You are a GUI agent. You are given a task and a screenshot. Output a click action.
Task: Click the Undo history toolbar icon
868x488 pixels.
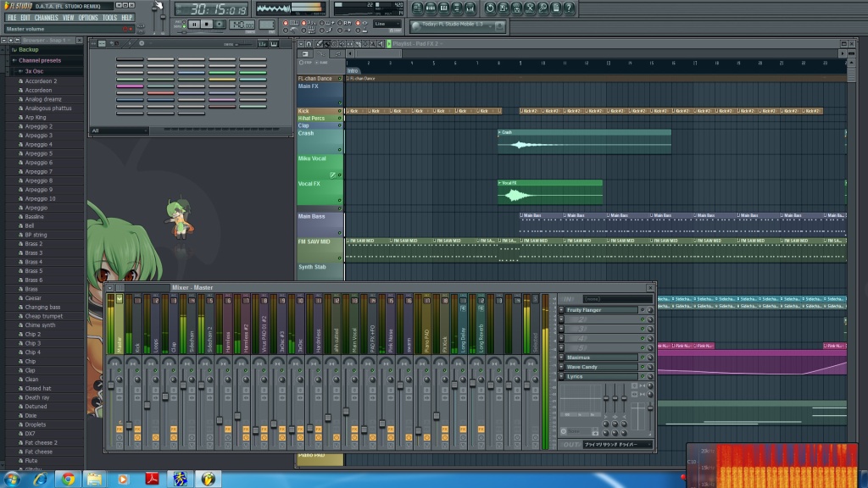[x=490, y=8]
